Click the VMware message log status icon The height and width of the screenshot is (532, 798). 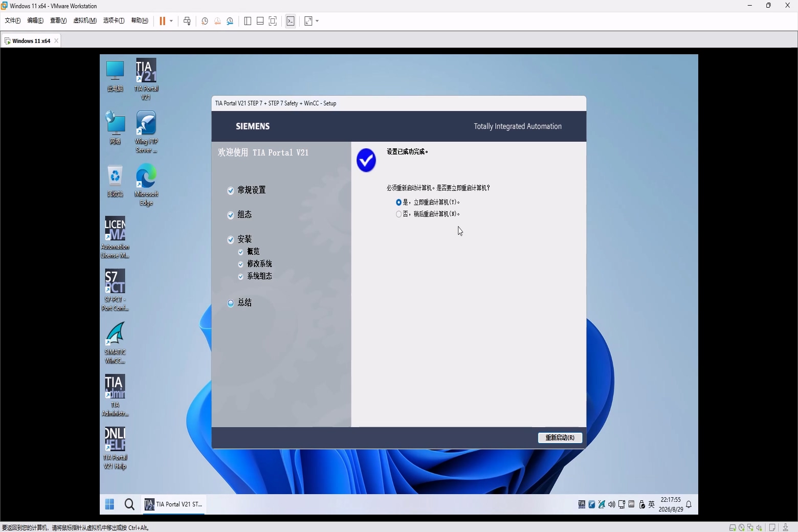point(772,527)
